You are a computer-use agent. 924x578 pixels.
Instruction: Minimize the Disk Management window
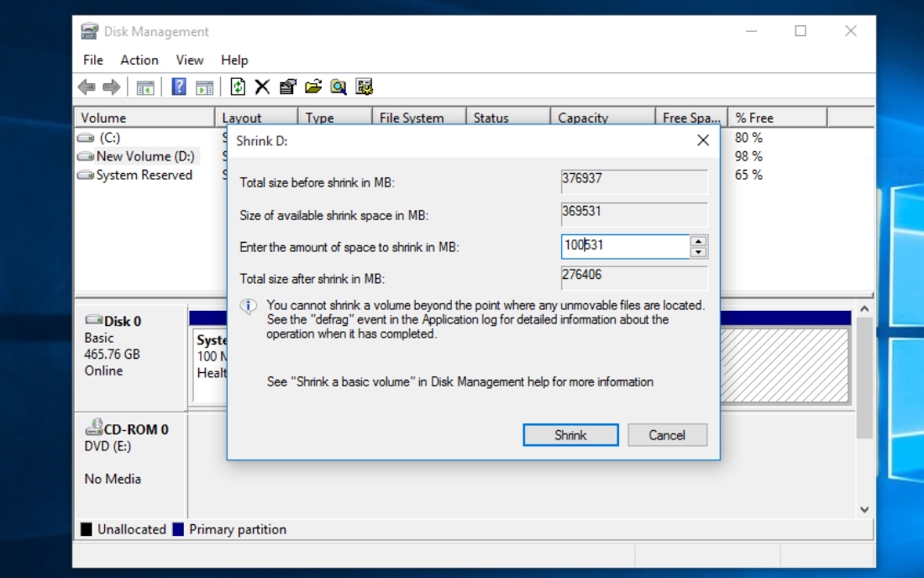(x=751, y=31)
